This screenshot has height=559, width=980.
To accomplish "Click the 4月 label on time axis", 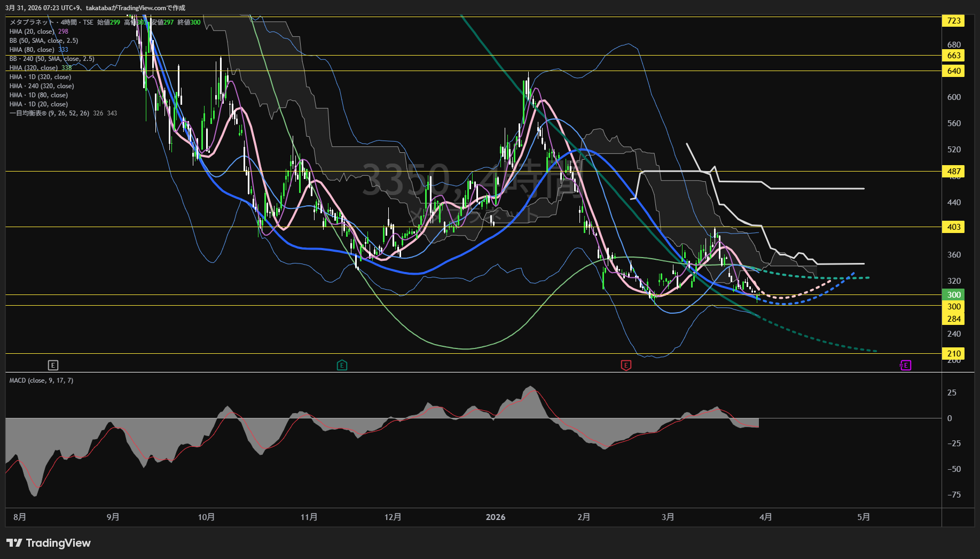I will (x=765, y=517).
